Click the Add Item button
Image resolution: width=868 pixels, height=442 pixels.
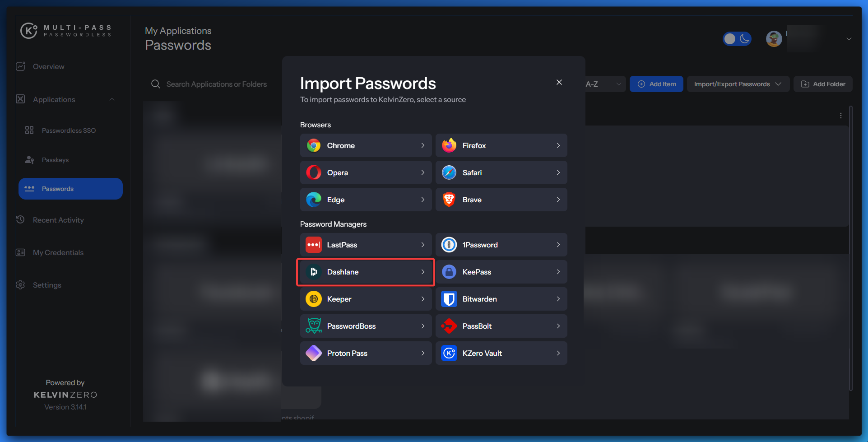[x=656, y=84]
